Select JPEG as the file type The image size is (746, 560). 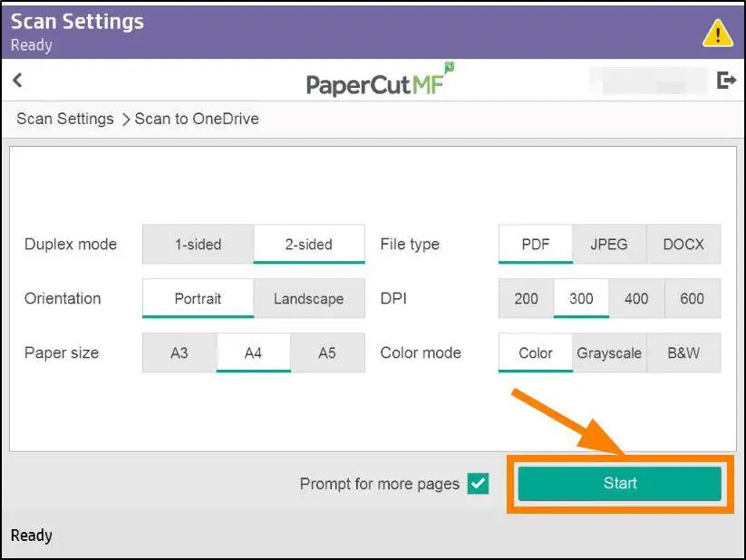tap(609, 244)
